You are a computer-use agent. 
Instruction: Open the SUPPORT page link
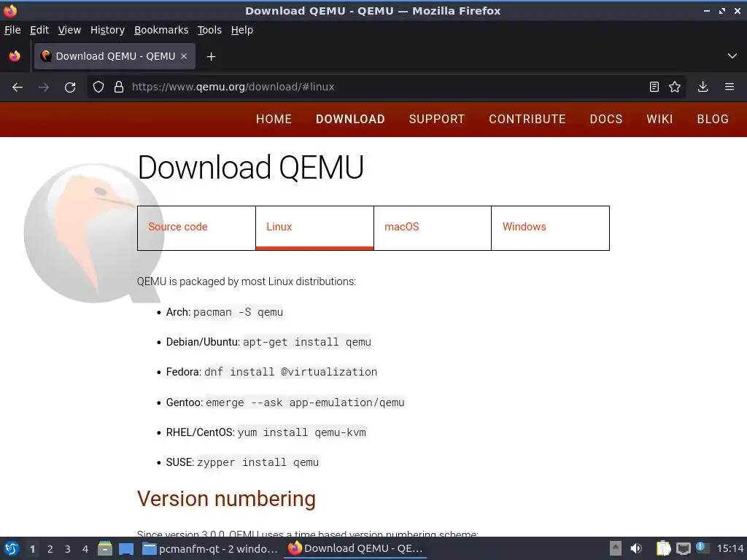[x=437, y=119]
